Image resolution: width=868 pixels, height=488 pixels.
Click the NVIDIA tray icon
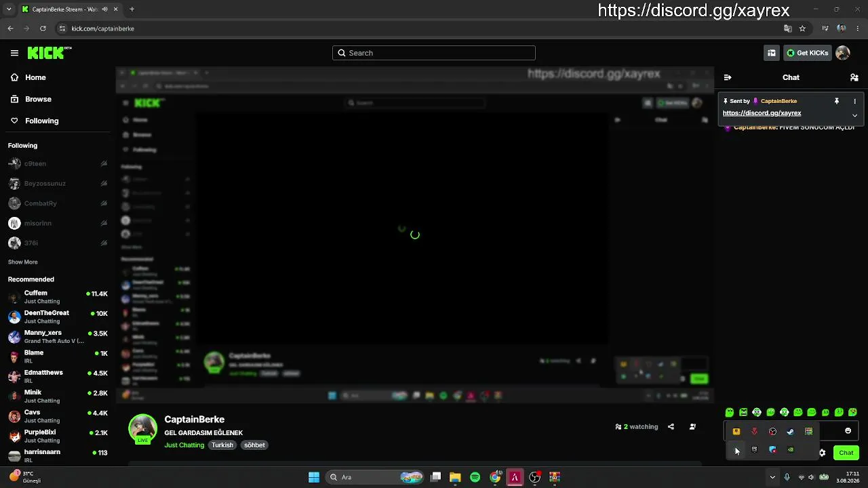tap(790, 449)
